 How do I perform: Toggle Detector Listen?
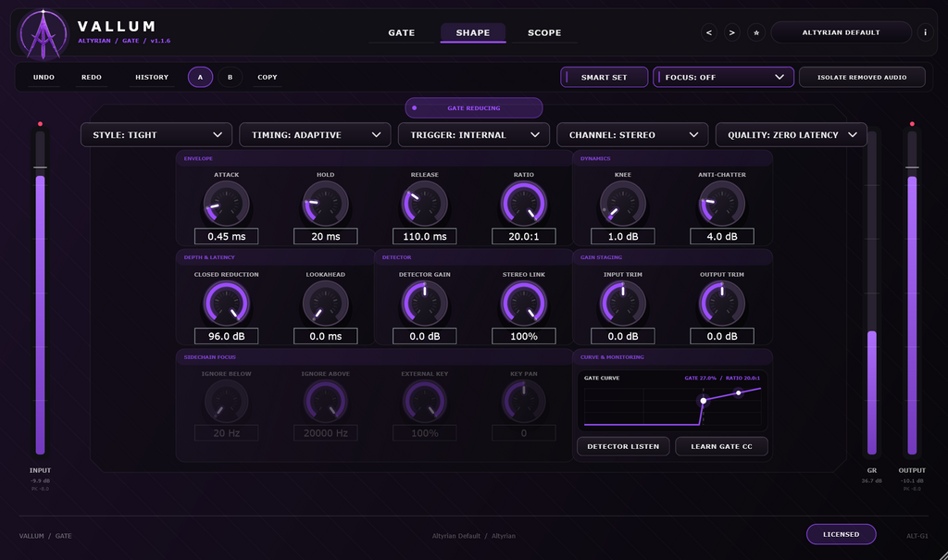623,446
